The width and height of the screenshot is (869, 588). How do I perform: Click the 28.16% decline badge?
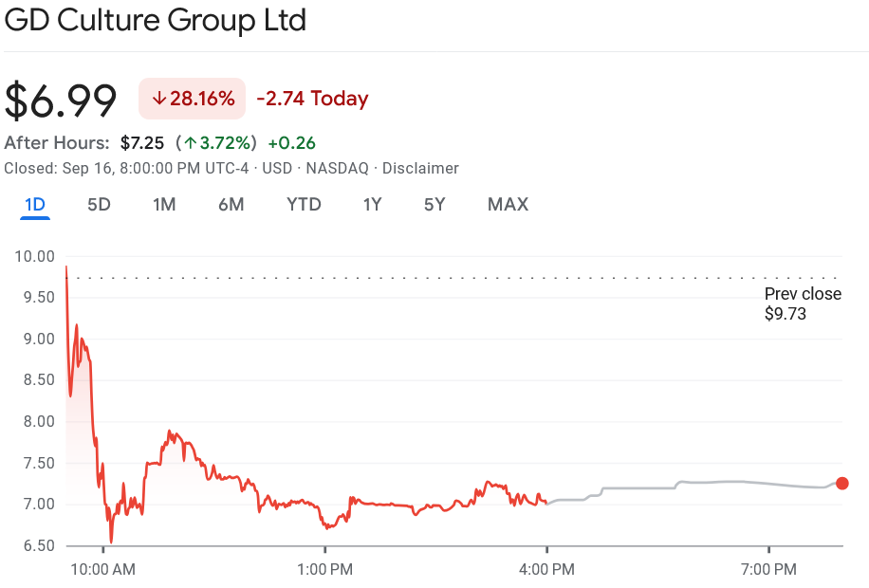click(192, 98)
